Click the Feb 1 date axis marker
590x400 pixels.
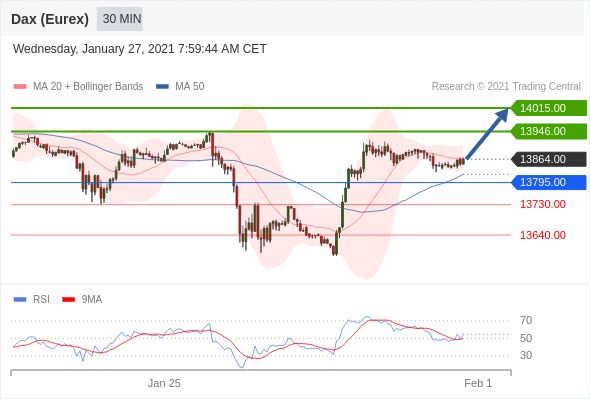tap(478, 383)
